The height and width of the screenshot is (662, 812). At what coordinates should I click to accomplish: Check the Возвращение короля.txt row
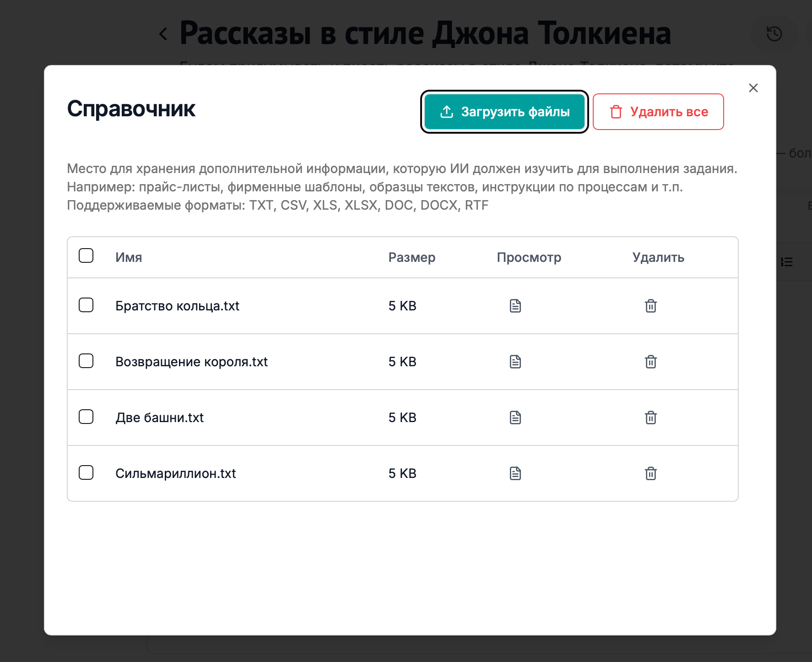click(x=86, y=361)
